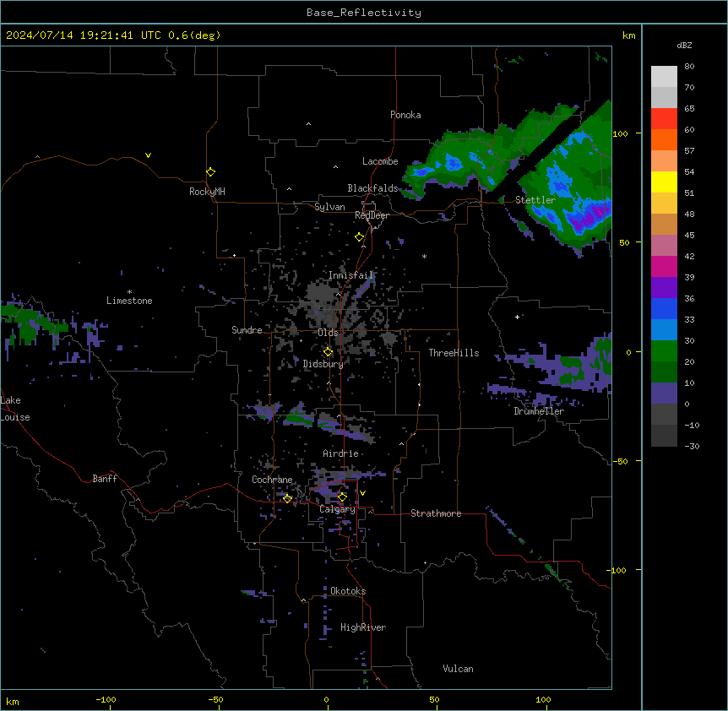Click the RedDeer city label
Screen dimensions: 728x711
coord(372,215)
